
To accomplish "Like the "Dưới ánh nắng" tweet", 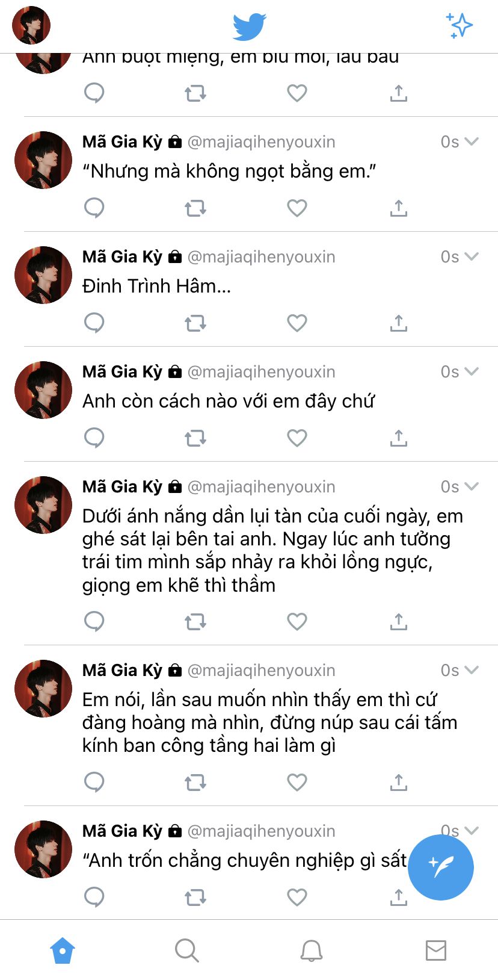I will [x=297, y=622].
